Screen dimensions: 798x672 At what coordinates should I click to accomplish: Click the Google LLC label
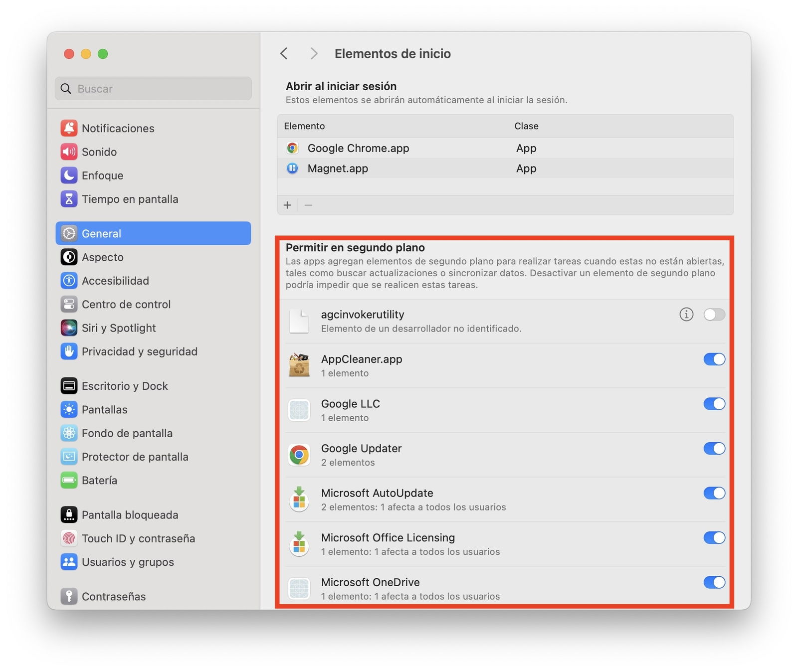coord(350,404)
